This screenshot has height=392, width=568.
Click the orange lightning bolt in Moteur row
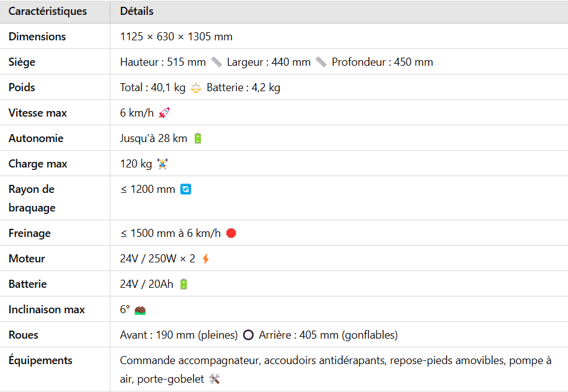[x=206, y=259]
